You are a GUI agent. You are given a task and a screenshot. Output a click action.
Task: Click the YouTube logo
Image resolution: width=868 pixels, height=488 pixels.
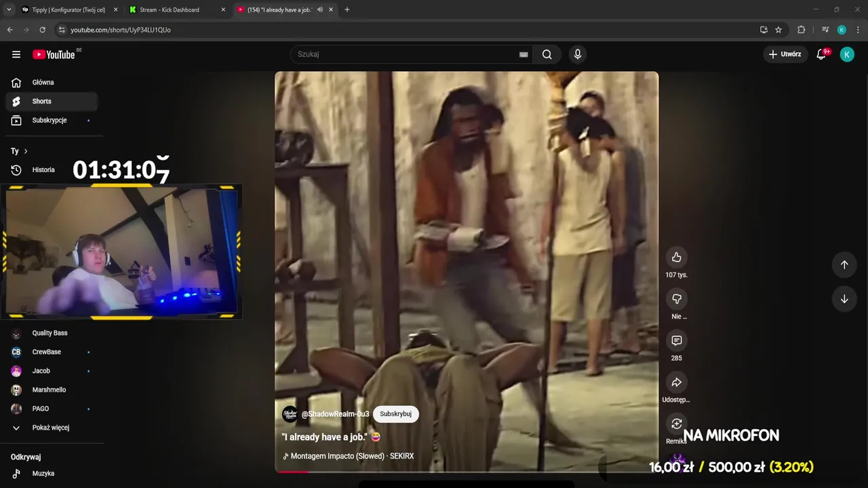coord(54,54)
